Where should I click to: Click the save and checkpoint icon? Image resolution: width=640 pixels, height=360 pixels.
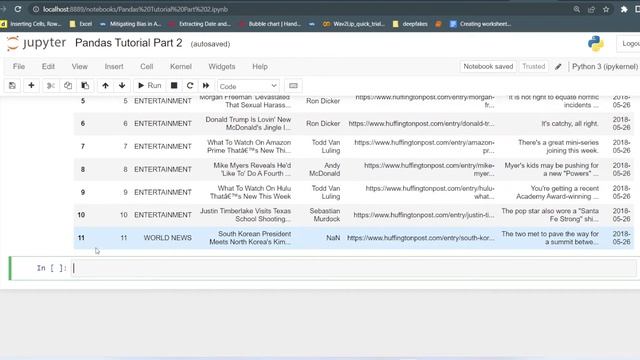(x=12, y=86)
